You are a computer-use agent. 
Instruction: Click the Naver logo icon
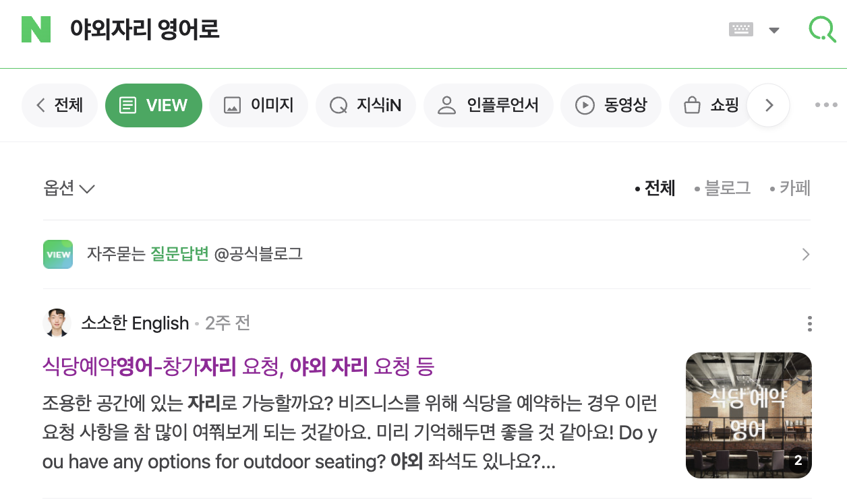coord(36,30)
